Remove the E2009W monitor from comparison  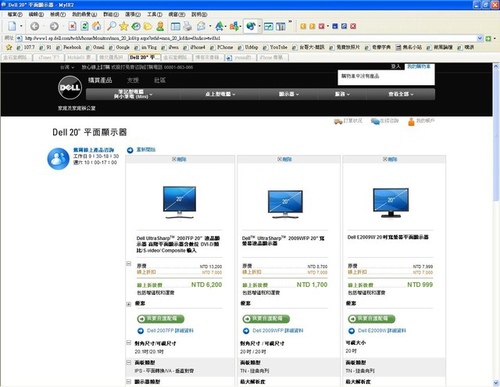point(390,159)
